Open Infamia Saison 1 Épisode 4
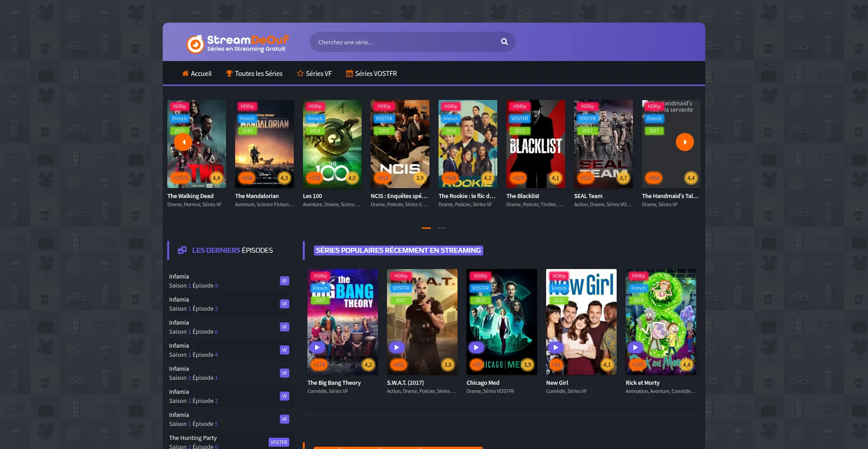The image size is (868, 449). 230,350
